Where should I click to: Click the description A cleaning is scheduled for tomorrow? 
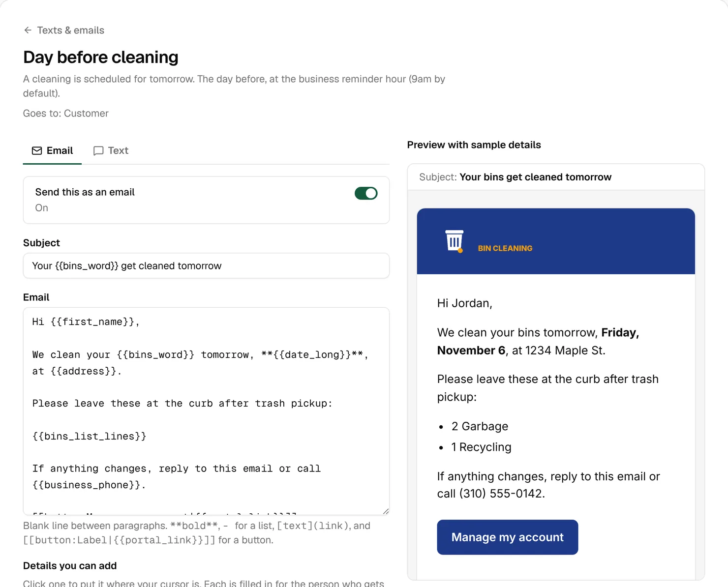[x=234, y=86]
